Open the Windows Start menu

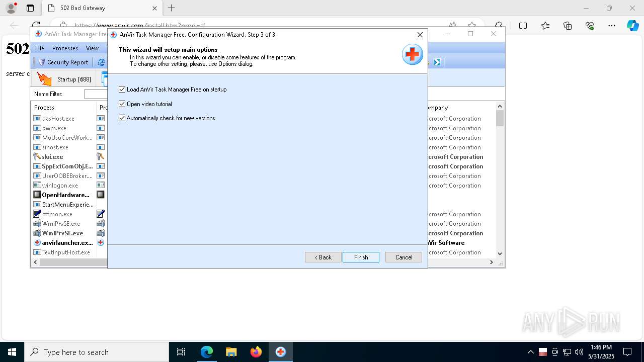(12, 352)
